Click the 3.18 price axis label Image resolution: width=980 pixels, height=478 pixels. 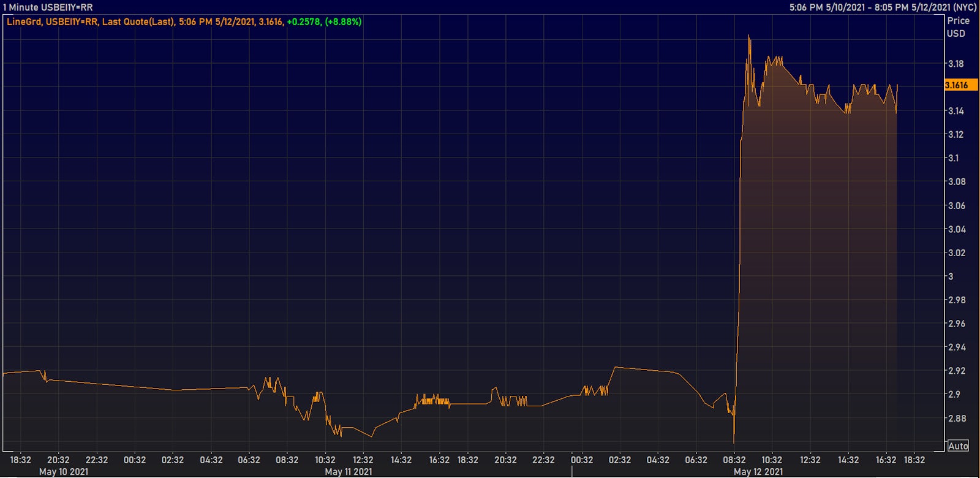tap(956, 64)
